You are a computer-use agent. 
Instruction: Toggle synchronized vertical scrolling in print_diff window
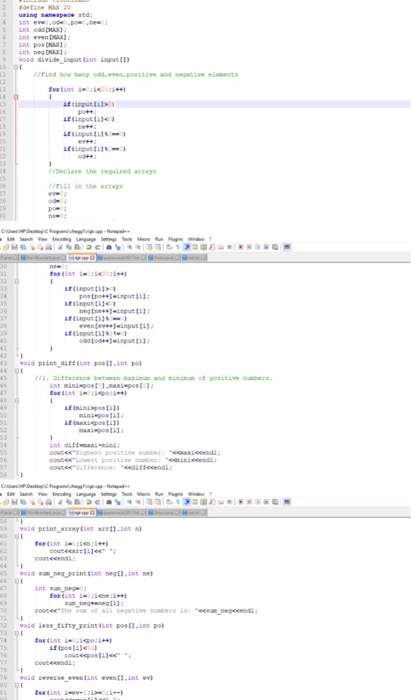(149, 247)
